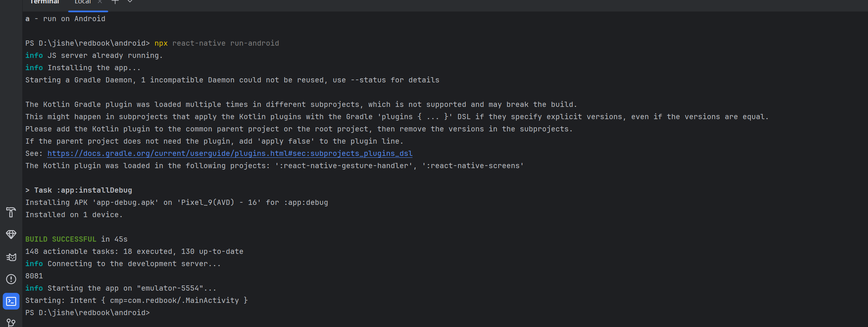Focus the last PS D:\jishe\redbook\android> prompt

point(88,313)
